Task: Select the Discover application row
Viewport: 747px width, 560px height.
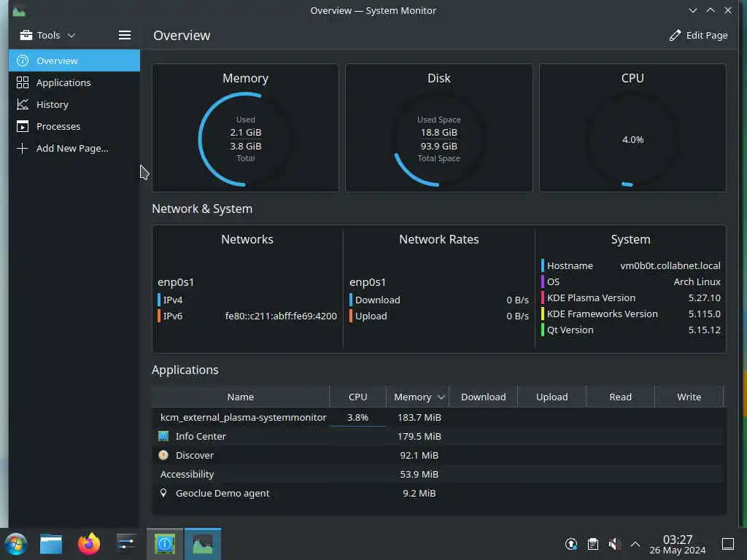Action: pos(438,455)
